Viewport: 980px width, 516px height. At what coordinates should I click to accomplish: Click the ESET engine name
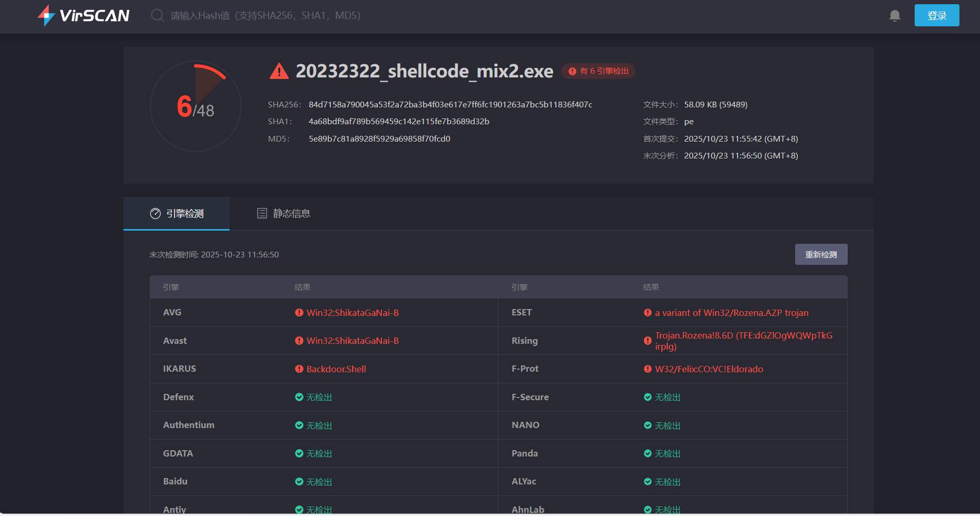522,312
